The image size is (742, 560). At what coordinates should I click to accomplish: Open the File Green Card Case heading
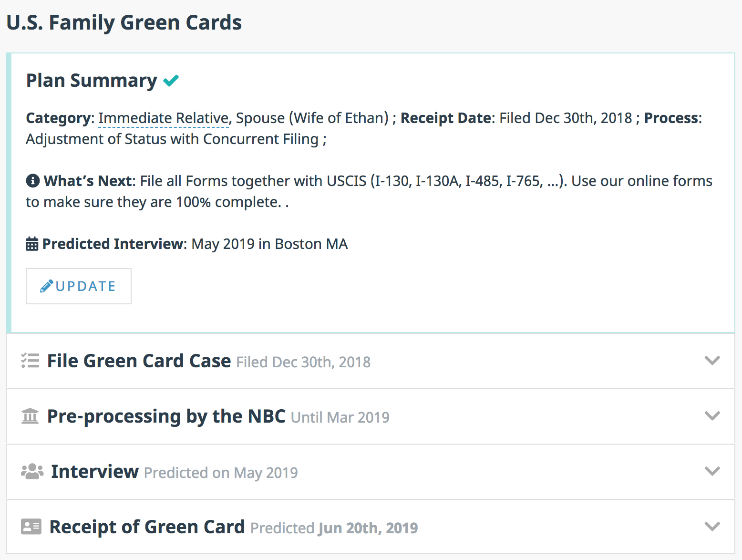tap(139, 361)
